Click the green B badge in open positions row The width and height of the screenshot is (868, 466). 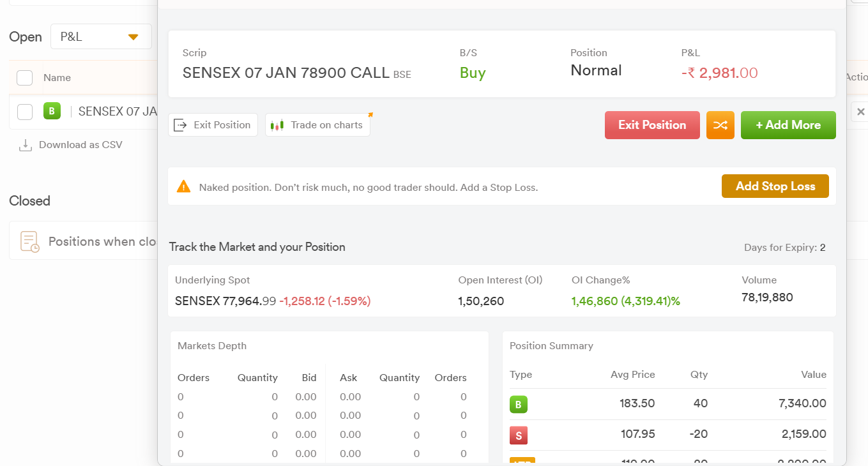[52, 111]
